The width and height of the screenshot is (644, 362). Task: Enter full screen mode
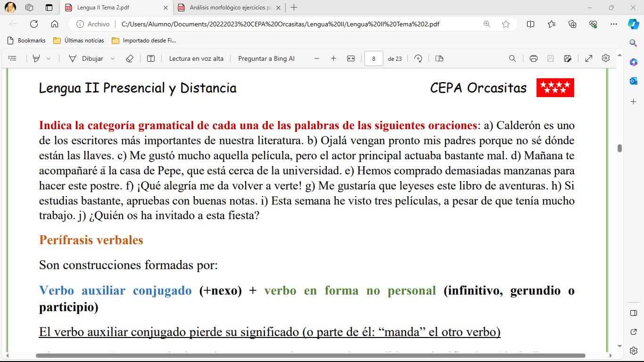pos(589,58)
